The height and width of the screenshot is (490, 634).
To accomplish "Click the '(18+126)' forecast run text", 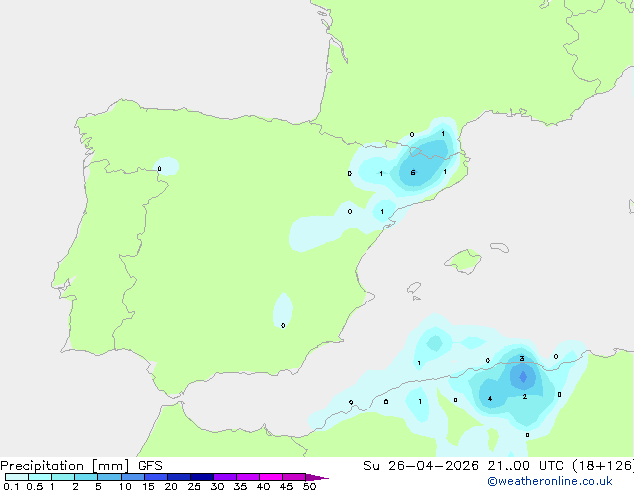I will [602, 466].
